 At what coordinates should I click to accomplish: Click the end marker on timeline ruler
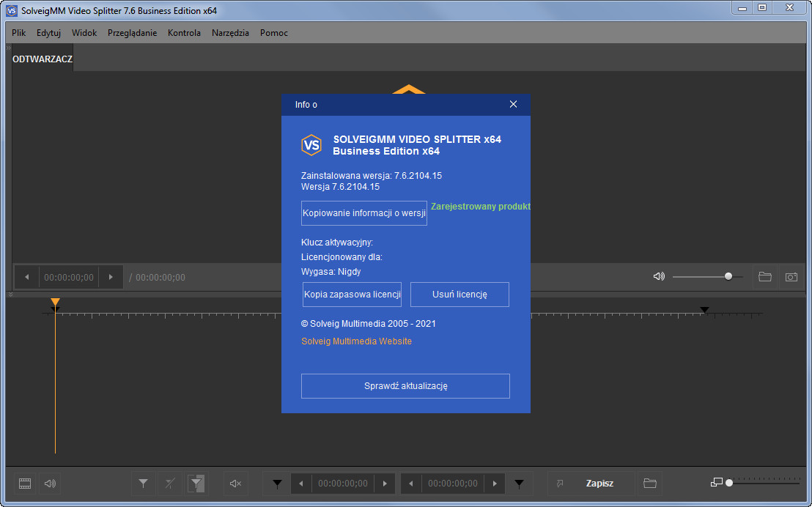[x=704, y=310]
